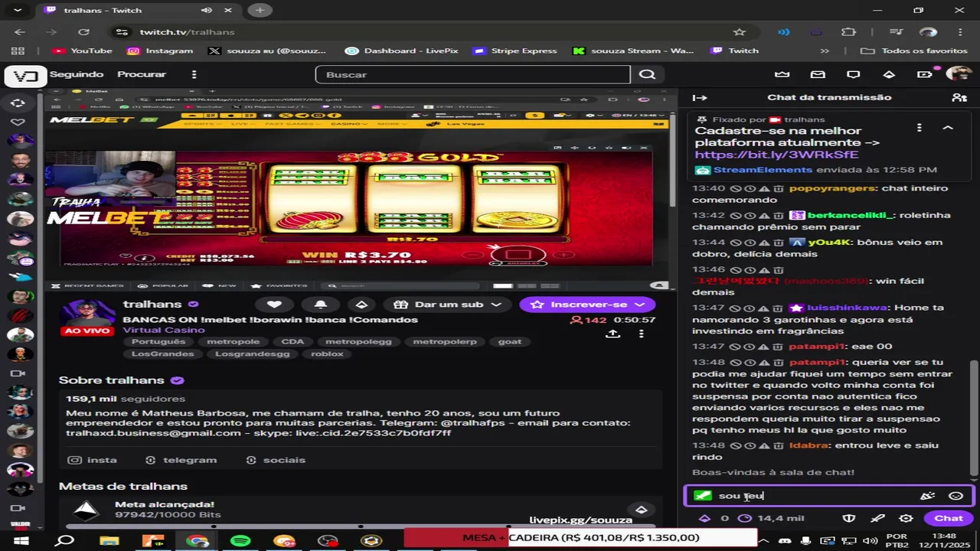Open the browser extensions puzzle icon
The width and height of the screenshot is (980, 551).
click(x=848, y=32)
